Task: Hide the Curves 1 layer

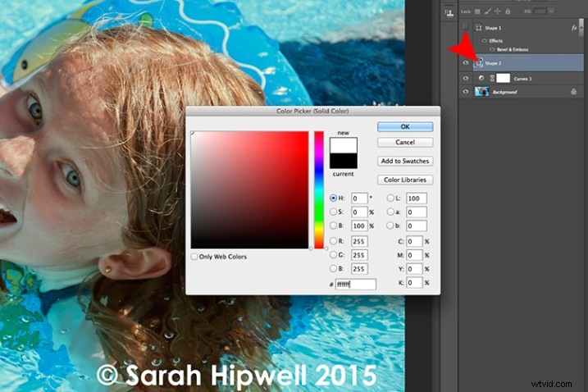Action: (465, 78)
